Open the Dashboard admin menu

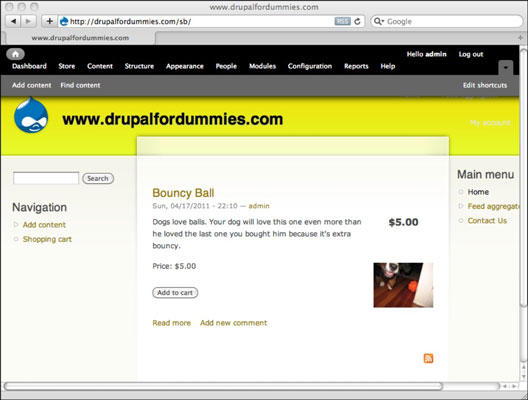click(x=29, y=66)
